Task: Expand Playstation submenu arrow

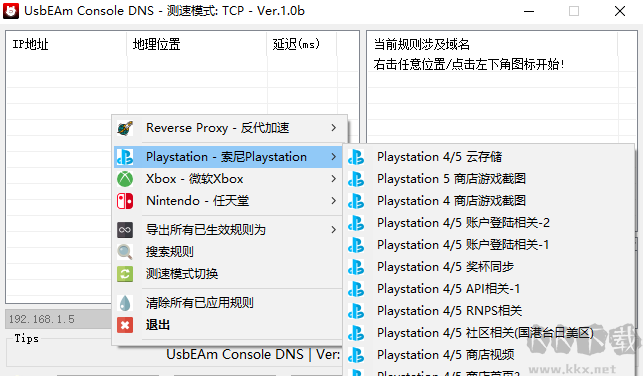Action: (334, 157)
